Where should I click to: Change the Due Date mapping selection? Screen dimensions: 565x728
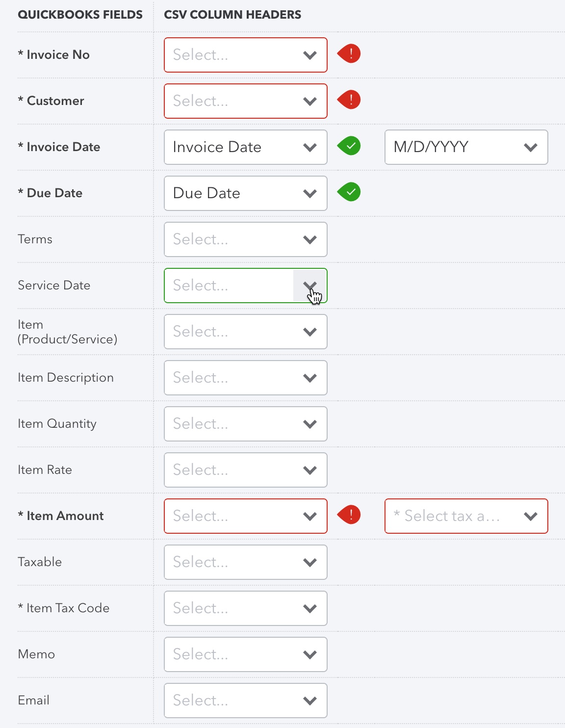click(245, 193)
